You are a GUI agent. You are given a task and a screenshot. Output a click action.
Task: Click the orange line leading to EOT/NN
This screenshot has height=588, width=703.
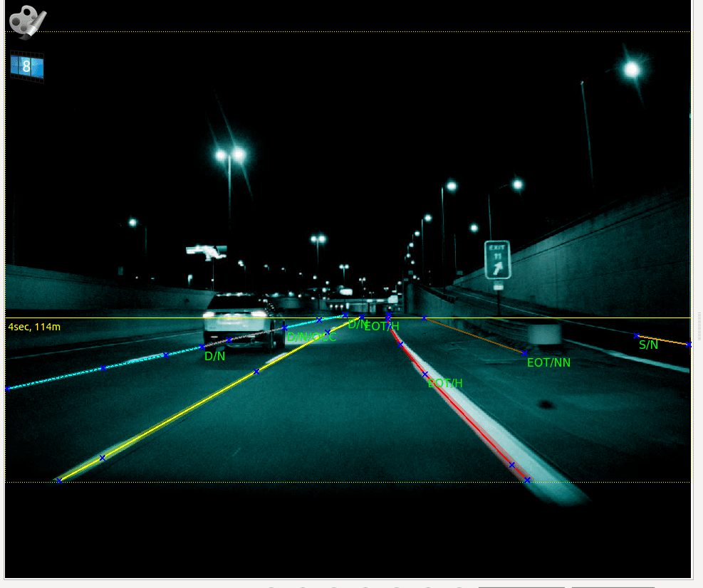tap(474, 336)
